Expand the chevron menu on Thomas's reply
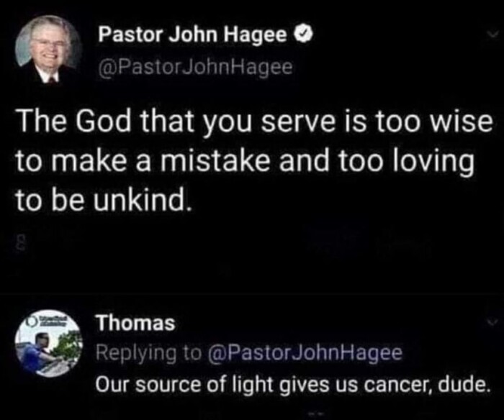 tap(492, 321)
